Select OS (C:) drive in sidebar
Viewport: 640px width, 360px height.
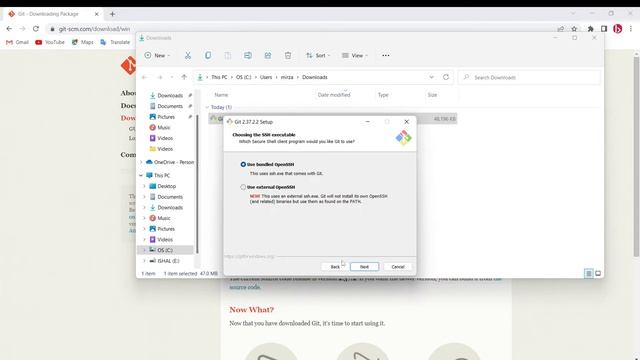click(x=165, y=250)
